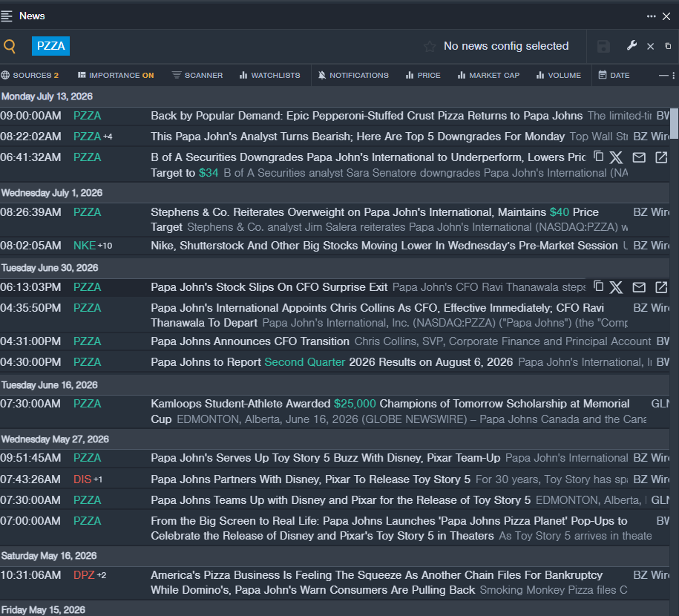Email the CFO Surprise Exit story
Screen dimensions: 679x616
pos(639,287)
